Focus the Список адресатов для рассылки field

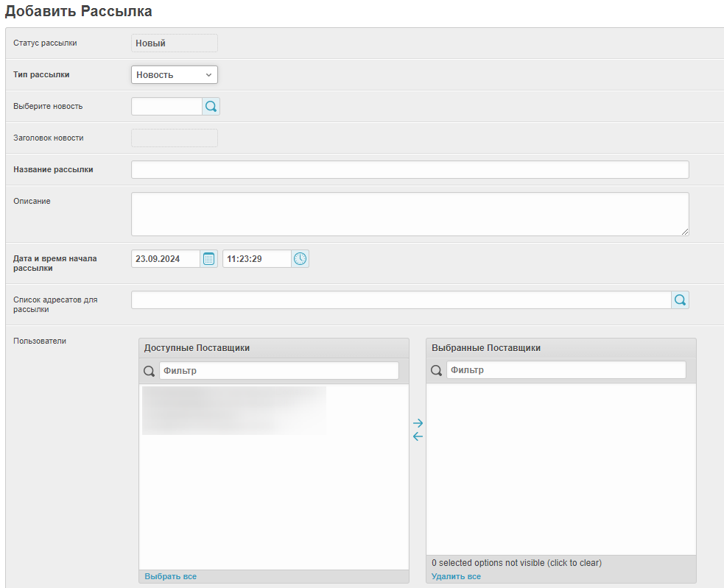401,300
